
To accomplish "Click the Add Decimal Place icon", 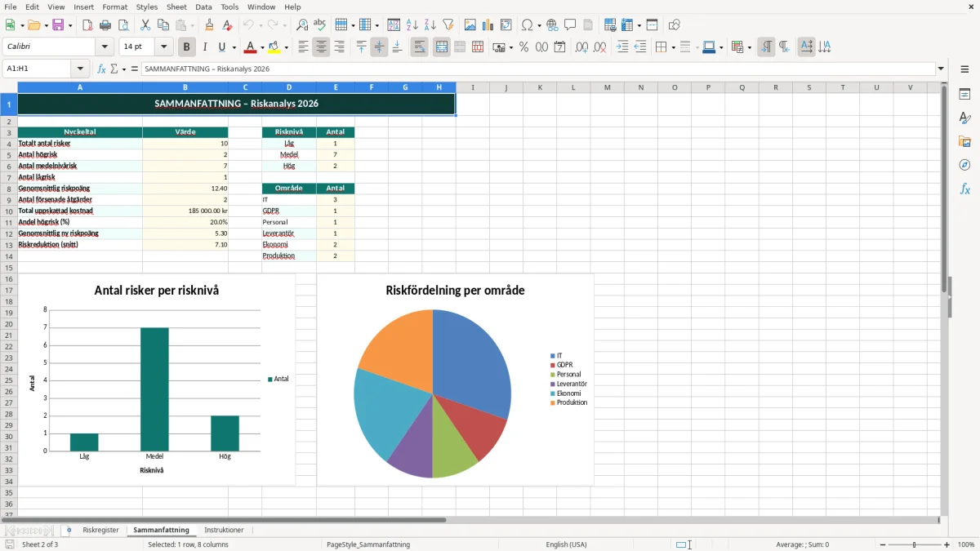I will (x=582, y=47).
